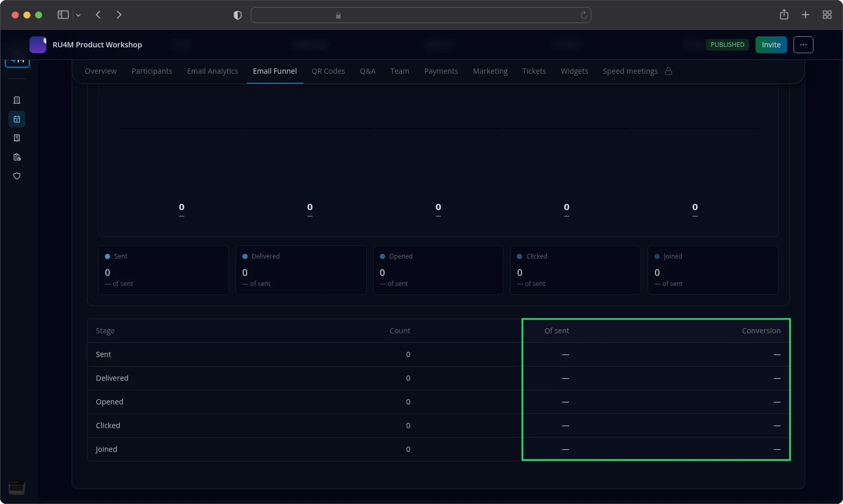Open the shield security sidebar icon
Screen dimensions: 843x504
click(17, 176)
